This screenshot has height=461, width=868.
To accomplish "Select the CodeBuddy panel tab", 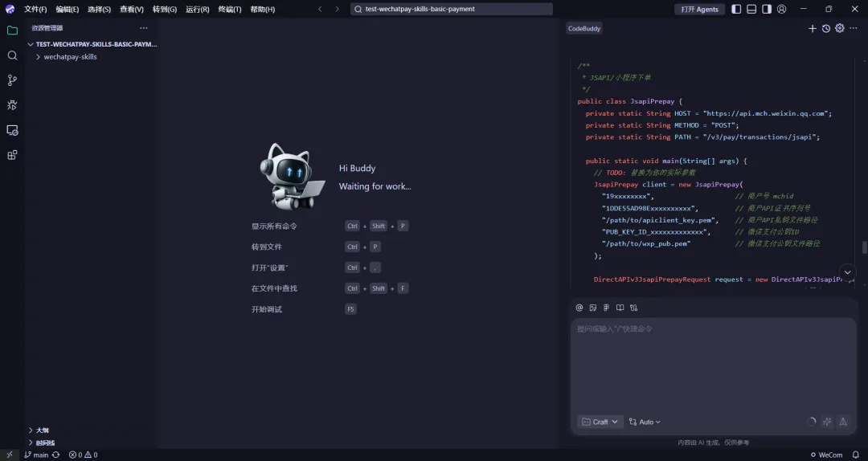I will pos(584,28).
